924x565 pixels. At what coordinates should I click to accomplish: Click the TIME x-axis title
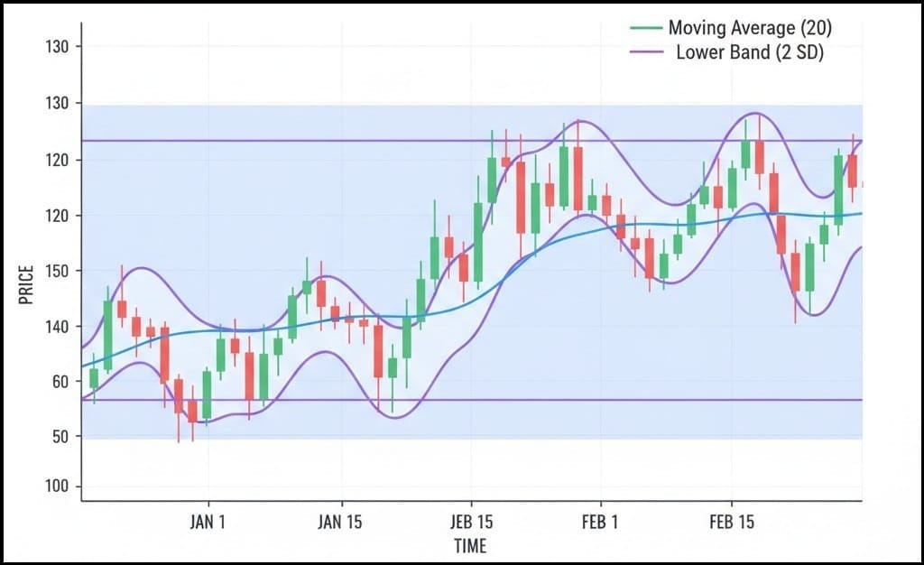[470, 546]
